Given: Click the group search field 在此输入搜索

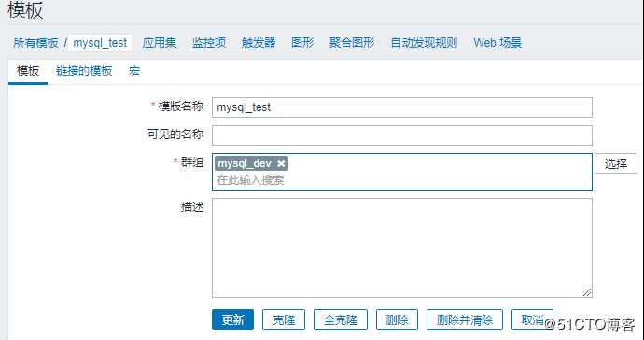Looking at the screenshot, I should click(x=402, y=180).
